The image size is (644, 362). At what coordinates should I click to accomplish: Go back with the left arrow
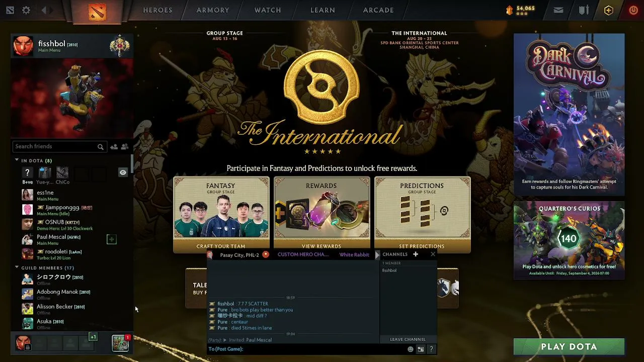[44, 10]
